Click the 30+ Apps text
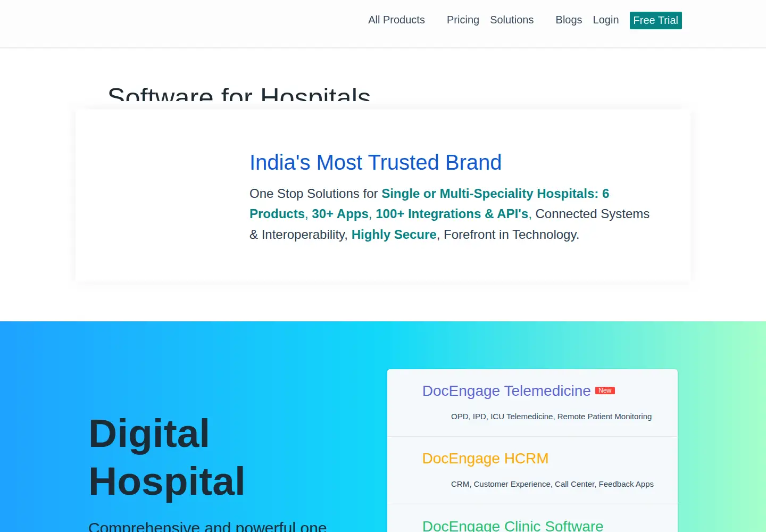 tap(340, 214)
